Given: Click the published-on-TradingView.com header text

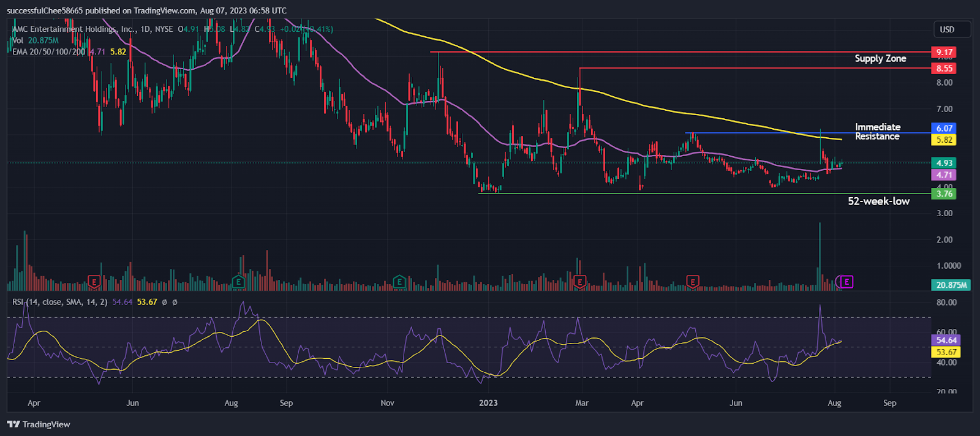Looking at the screenshot, I should 146,10.
